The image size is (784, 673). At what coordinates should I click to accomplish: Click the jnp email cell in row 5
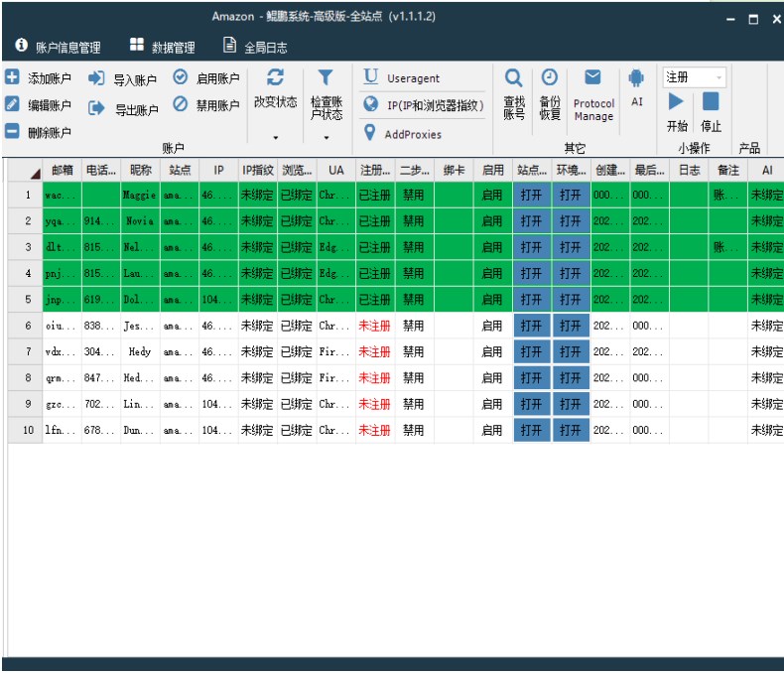pos(63,299)
